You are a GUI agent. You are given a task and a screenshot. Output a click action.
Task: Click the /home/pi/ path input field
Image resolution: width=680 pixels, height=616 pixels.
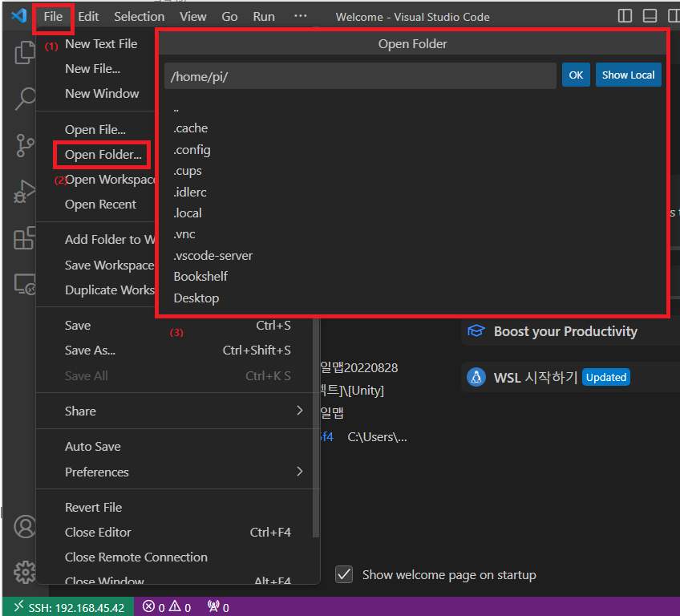(360, 76)
